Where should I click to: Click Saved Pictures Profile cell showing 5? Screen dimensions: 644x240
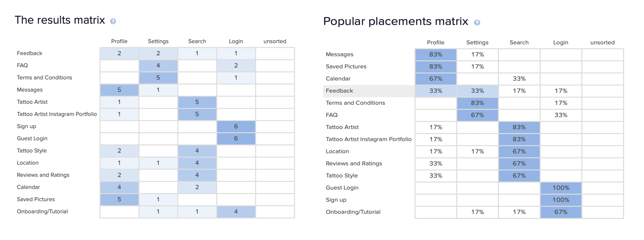tap(119, 199)
